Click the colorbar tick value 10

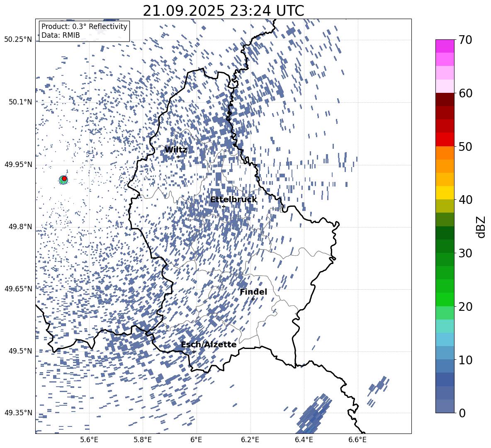point(465,360)
